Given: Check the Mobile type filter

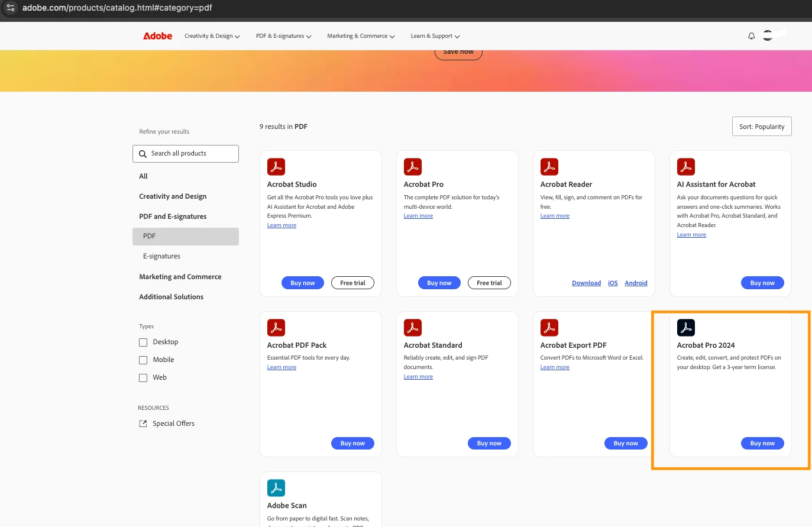Looking at the screenshot, I should 143,360.
